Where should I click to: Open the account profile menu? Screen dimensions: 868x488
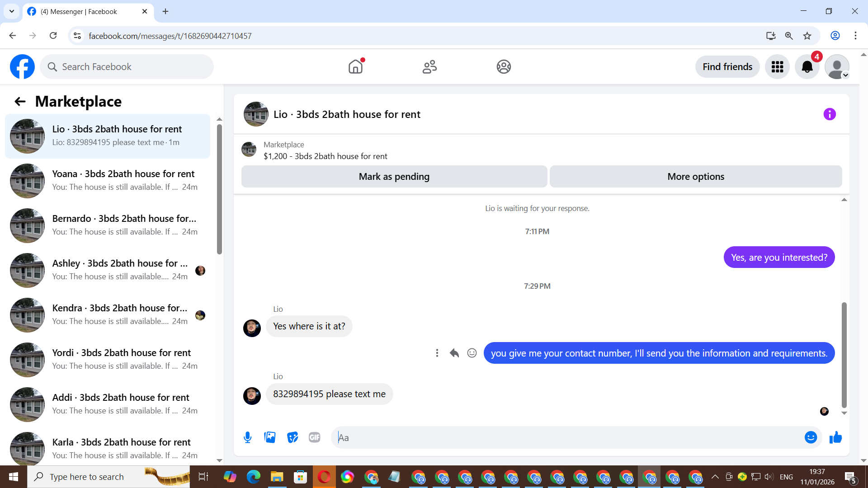[837, 67]
